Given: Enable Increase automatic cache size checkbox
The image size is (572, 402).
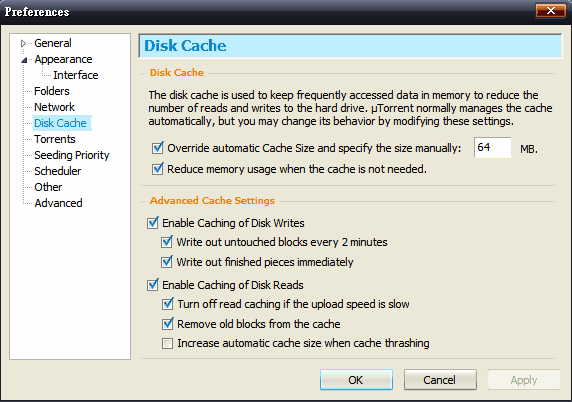Looking at the screenshot, I should tap(167, 343).
